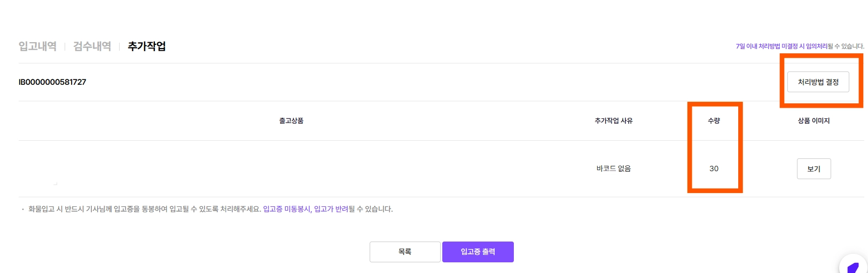868x273 pixels.
Task: Click the 화물입고 시 반드시 notice sentence
Action: (145, 209)
